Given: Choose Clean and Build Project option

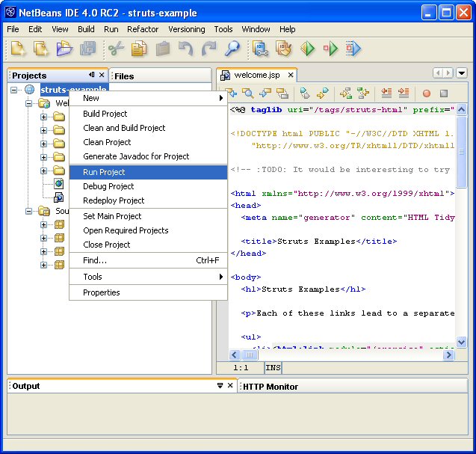Looking at the screenshot, I should [124, 128].
